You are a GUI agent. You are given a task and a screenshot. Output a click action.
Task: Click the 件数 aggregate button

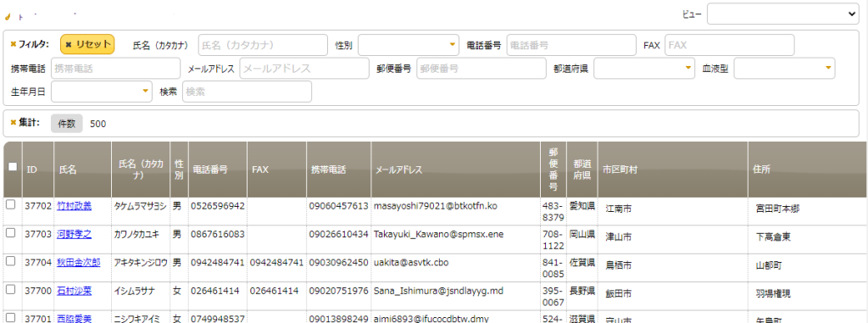click(67, 124)
